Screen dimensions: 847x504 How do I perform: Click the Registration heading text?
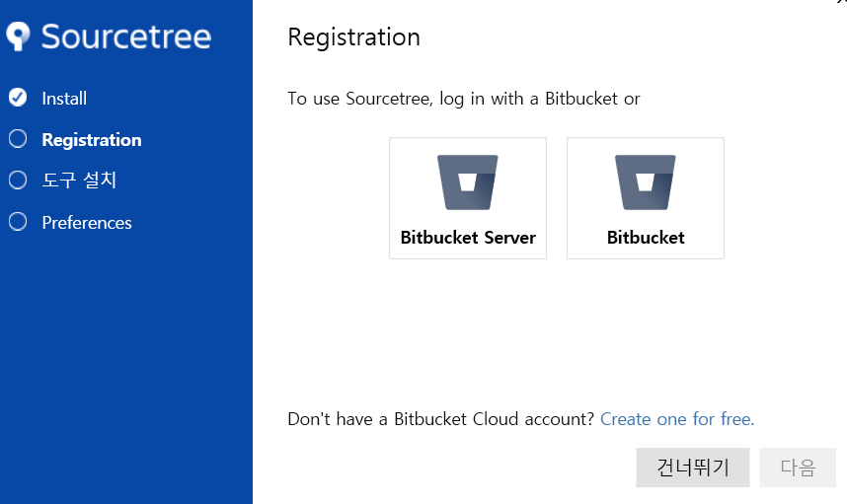click(x=353, y=37)
